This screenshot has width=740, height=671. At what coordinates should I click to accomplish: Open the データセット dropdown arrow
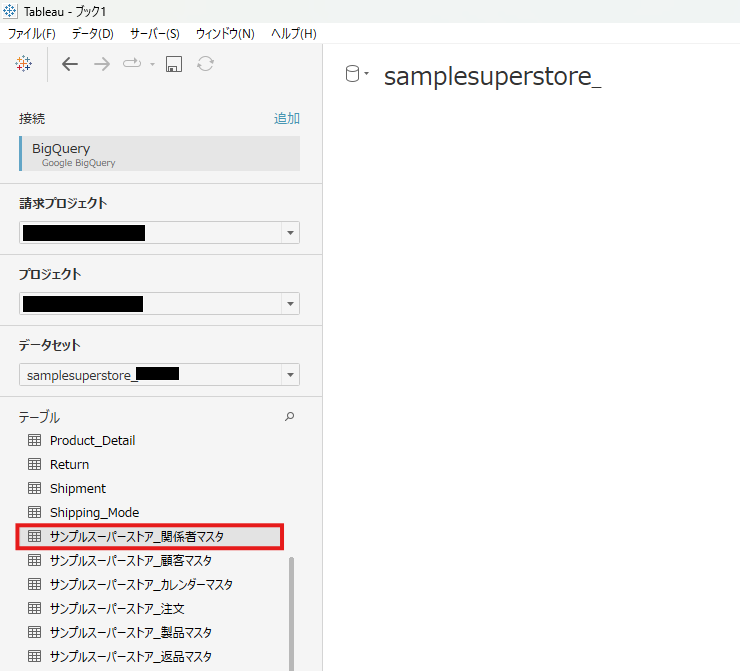pos(290,375)
